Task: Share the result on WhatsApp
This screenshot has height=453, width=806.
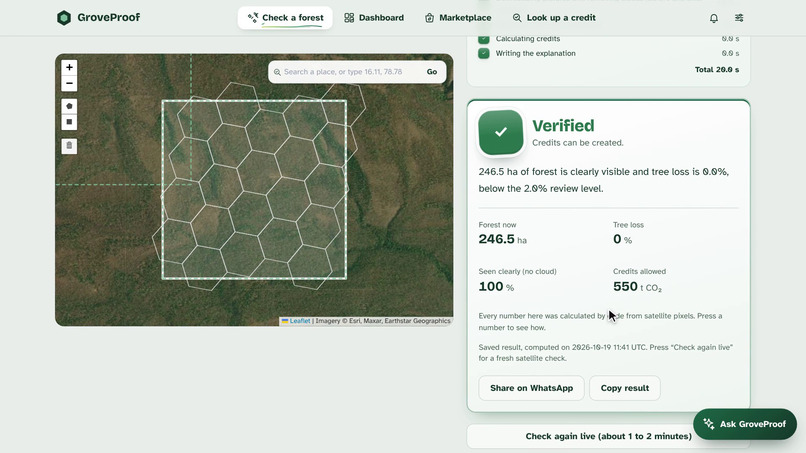Action: coord(532,388)
